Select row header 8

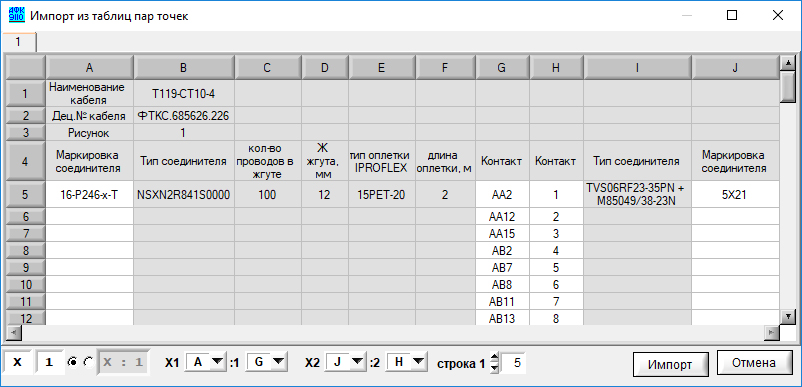tap(26, 251)
